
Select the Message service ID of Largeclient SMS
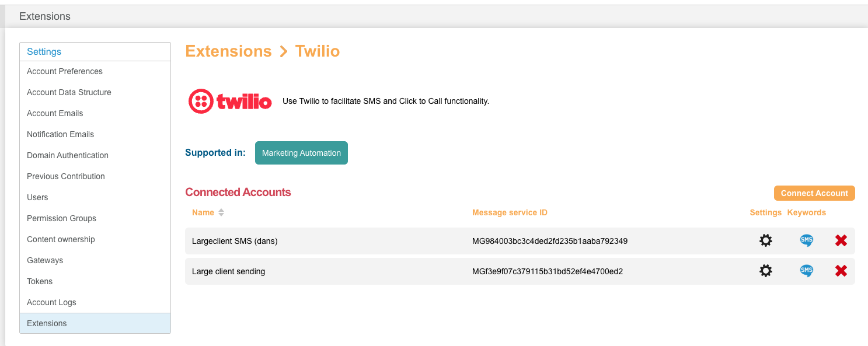549,240
